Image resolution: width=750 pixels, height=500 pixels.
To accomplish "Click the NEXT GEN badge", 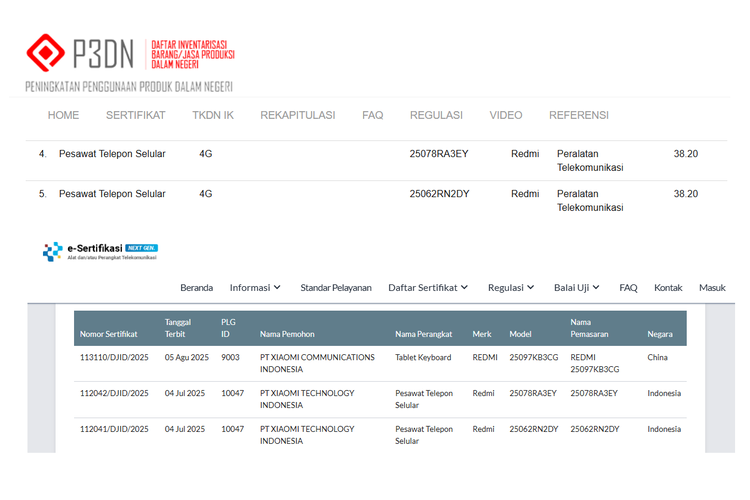I will coord(142,248).
